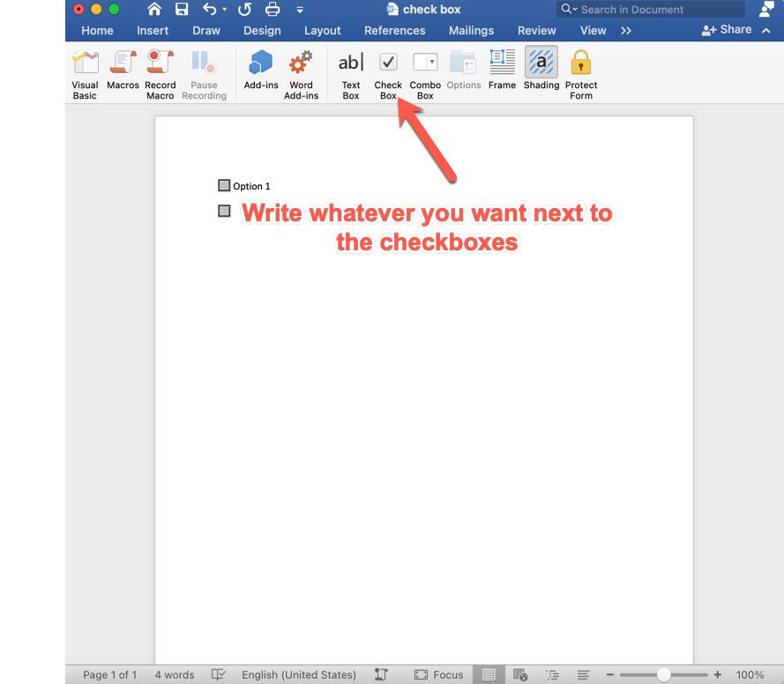Insert a Combo Box form field

pyautogui.click(x=425, y=75)
